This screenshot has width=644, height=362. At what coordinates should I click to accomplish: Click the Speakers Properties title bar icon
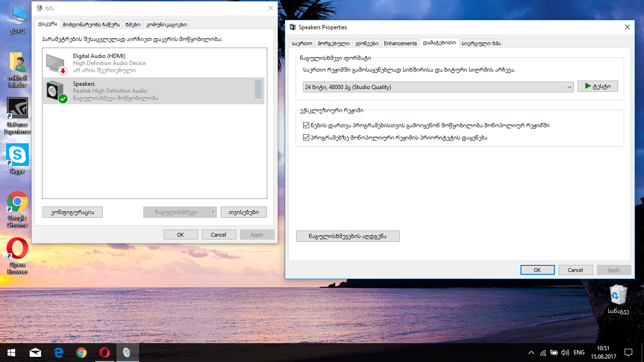pos(293,27)
